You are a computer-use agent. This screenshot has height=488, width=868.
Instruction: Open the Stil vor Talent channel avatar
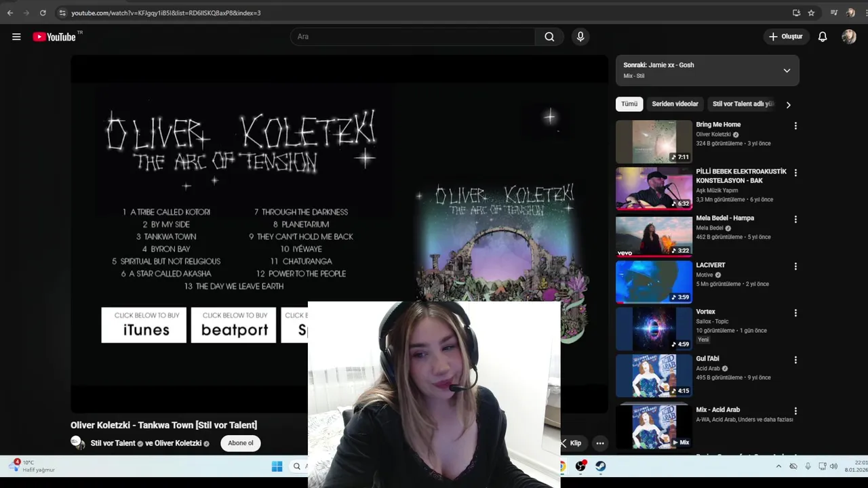tap(77, 443)
